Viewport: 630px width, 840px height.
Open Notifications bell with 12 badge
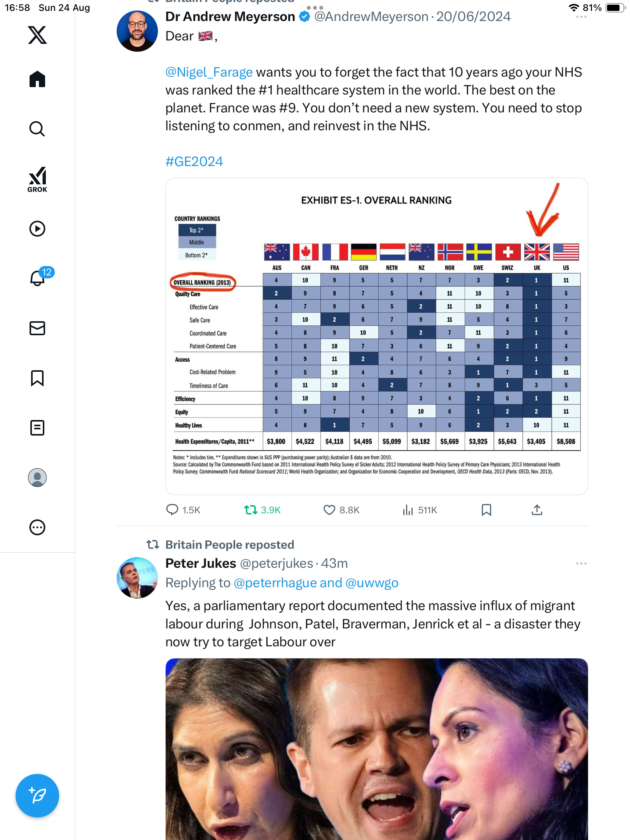click(x=37, y=278)
